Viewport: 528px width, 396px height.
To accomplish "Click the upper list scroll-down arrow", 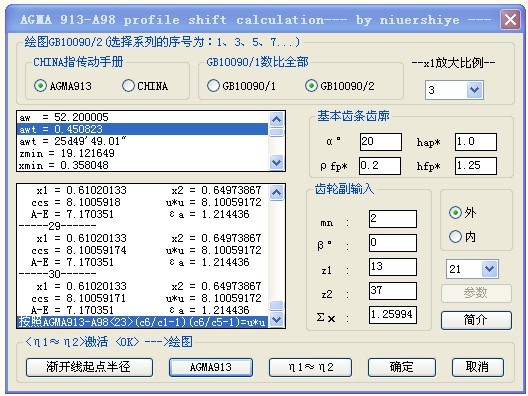I will [x=276, y=163].
